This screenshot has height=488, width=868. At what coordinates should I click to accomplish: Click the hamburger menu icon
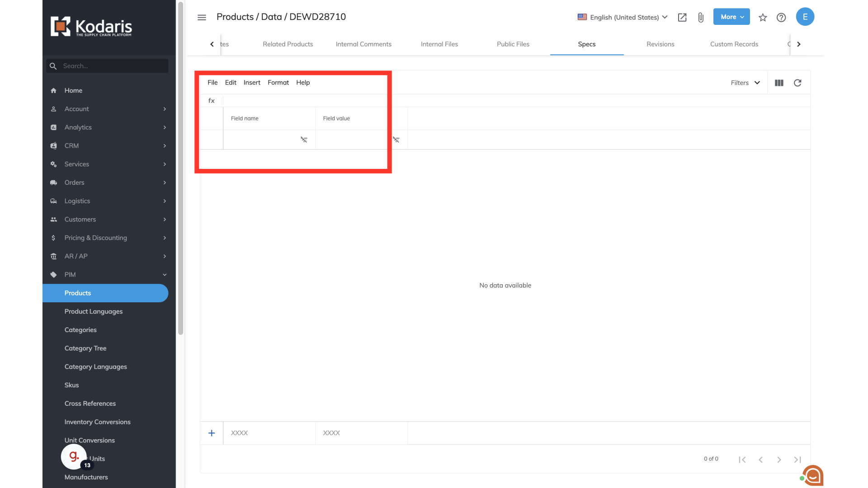202,17
